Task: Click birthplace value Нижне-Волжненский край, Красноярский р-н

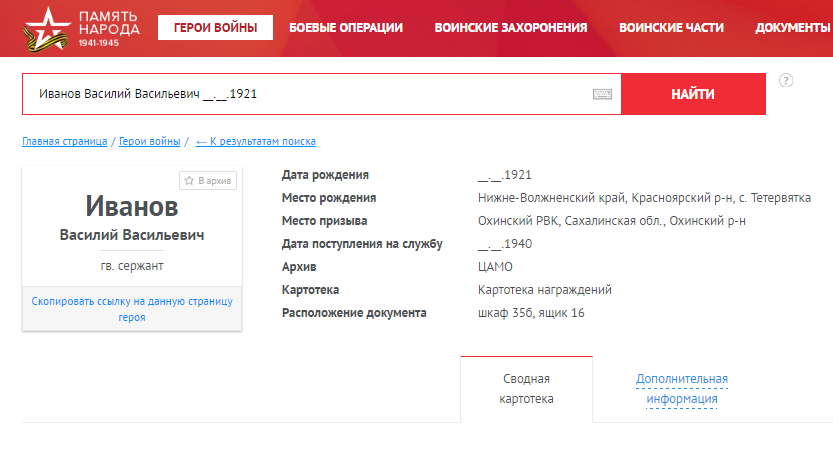Action: 644,198
